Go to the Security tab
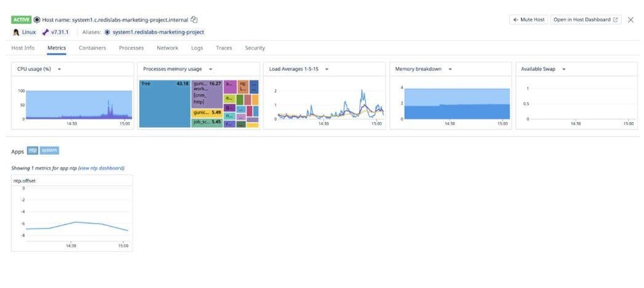644x288 pixels. (255, 48)
